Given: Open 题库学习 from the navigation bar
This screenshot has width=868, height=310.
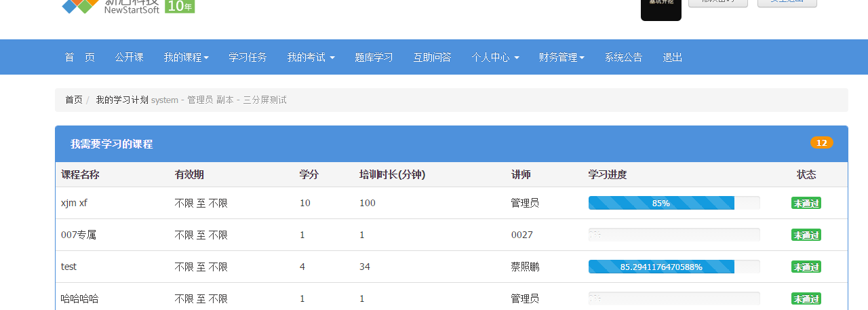Looking at the screenshot, I should pos(374,58).
